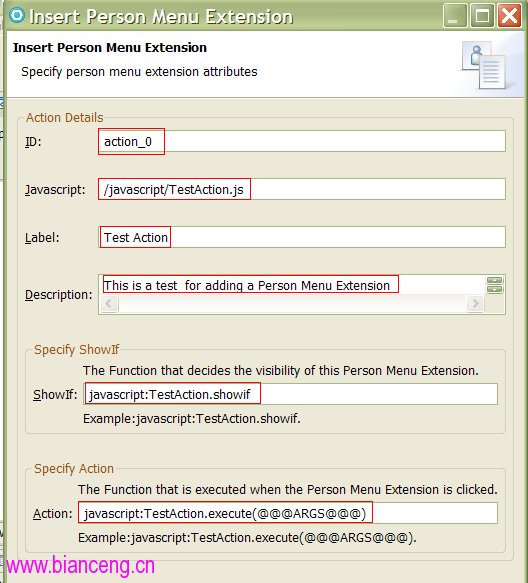528x583 pixels.
Task: Click the 'Action Details' group label
Action: click(64, 117)
